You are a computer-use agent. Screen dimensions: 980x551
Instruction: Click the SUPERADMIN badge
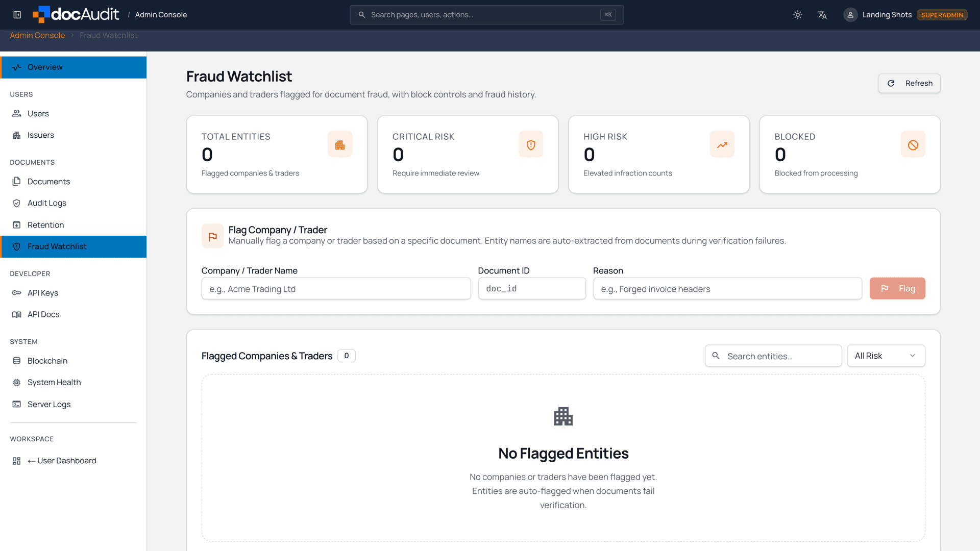(x=942, y=15)
